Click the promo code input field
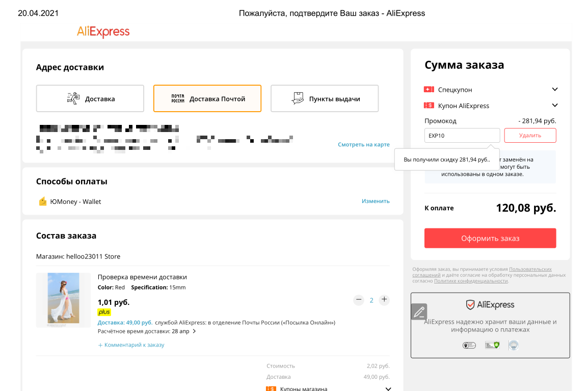 pyautogui.click(x=462, y=135)
